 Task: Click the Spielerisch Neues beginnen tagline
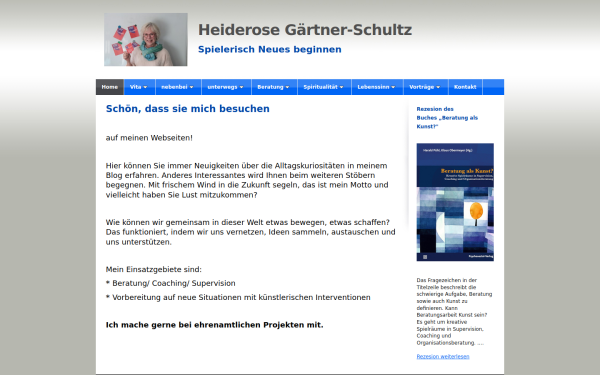click(270, 49)
